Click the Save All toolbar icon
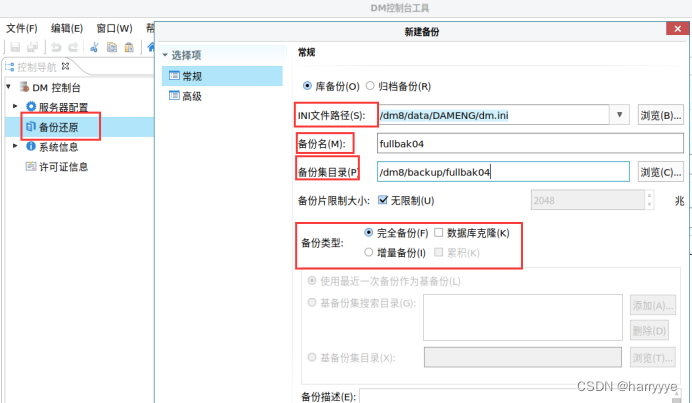 coord(32,47)
